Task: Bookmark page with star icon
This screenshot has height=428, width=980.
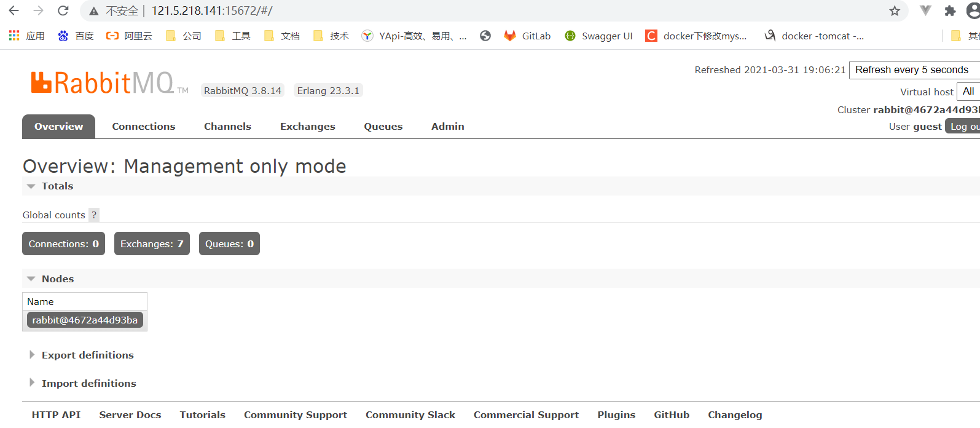Action: click(x=895, y=11)
